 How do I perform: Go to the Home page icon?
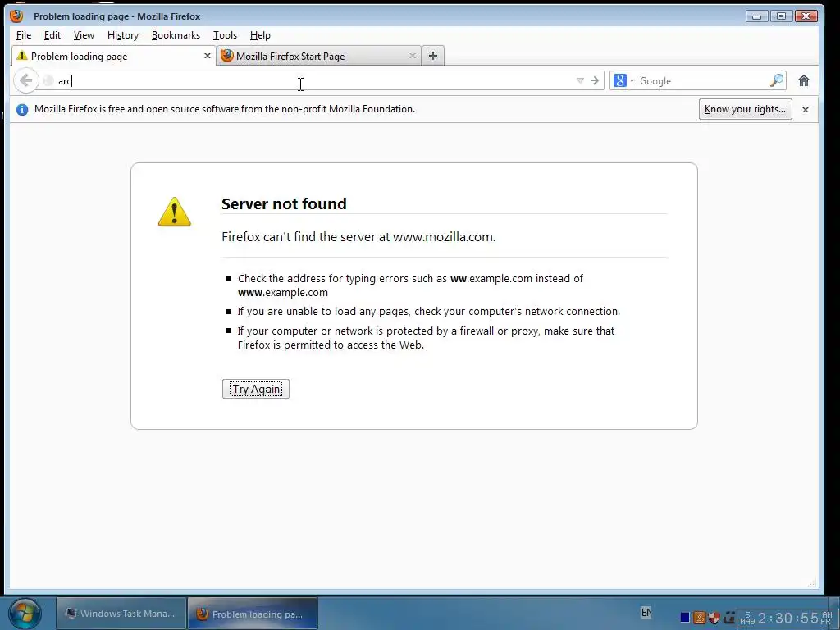[x=804, y=81]
